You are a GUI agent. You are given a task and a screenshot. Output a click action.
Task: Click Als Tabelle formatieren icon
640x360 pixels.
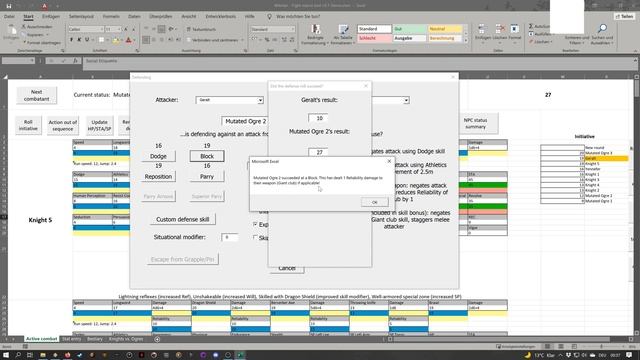coord(343,34)
